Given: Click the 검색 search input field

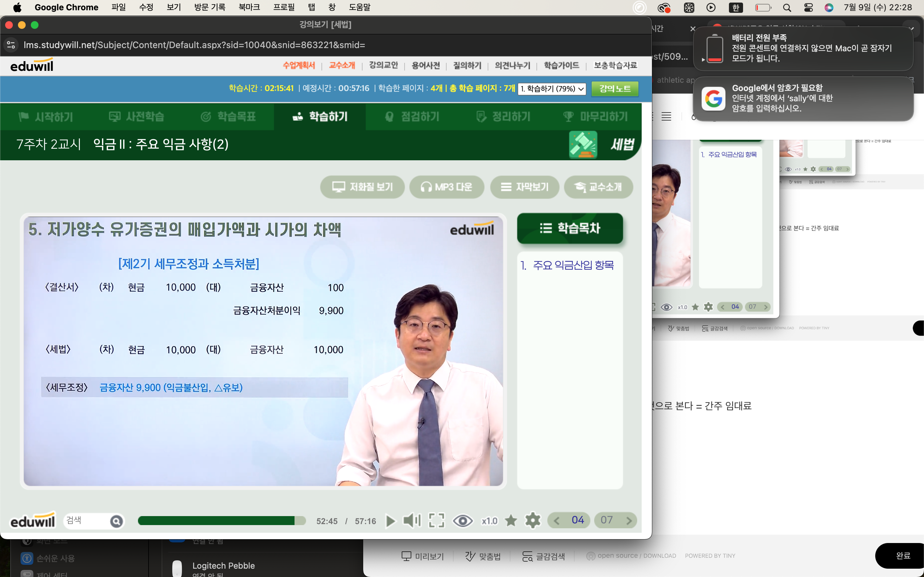Looking at the screenshot, I should click(x=86, y=521).
